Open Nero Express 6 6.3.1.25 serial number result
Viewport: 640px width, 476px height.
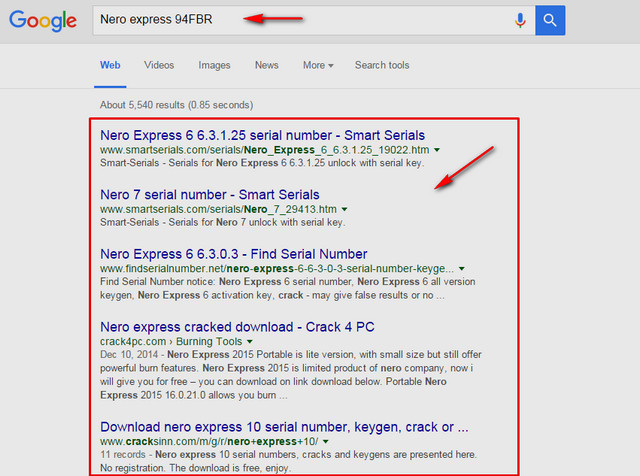(262, 135)
